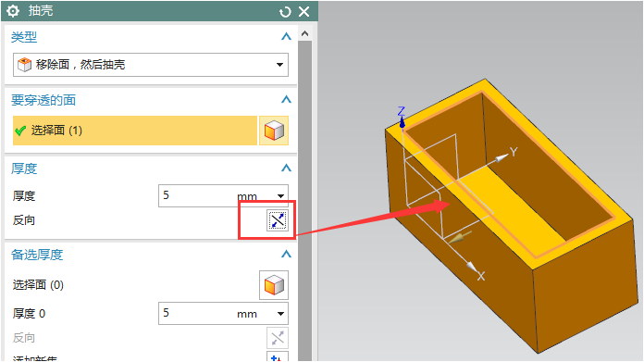Click the 反向 reverse direction icon under 厚度
The image size is (644, 362).
278,220
